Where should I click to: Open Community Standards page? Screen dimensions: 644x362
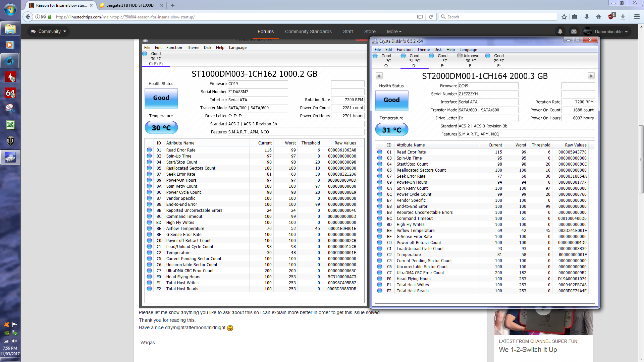308,32
